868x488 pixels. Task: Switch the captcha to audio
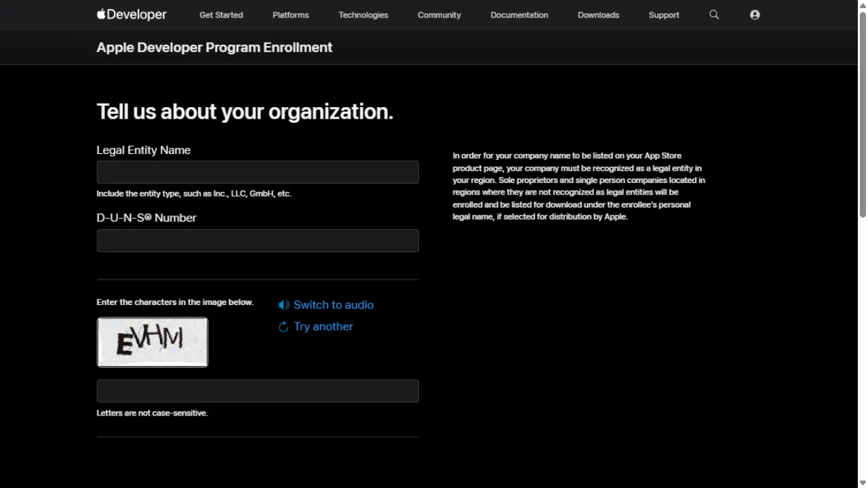[334, 305]
